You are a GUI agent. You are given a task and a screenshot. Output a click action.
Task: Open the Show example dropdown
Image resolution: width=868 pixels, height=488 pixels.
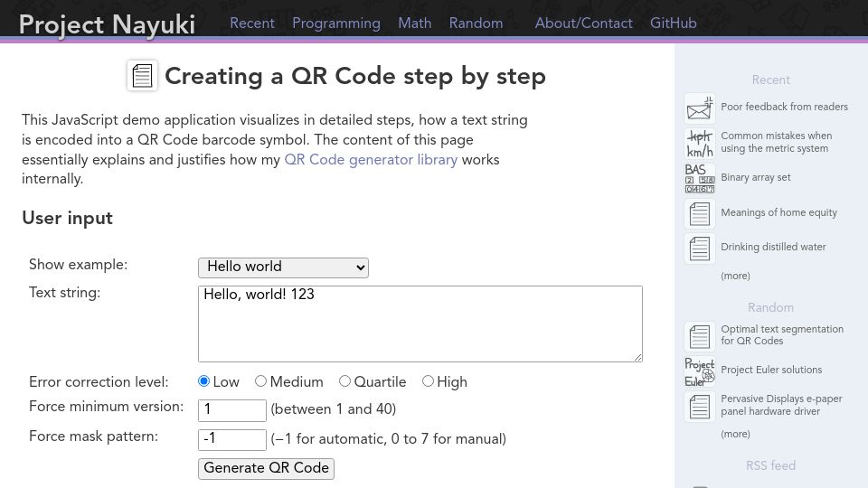pyautogui.click(x=283, y=267)
